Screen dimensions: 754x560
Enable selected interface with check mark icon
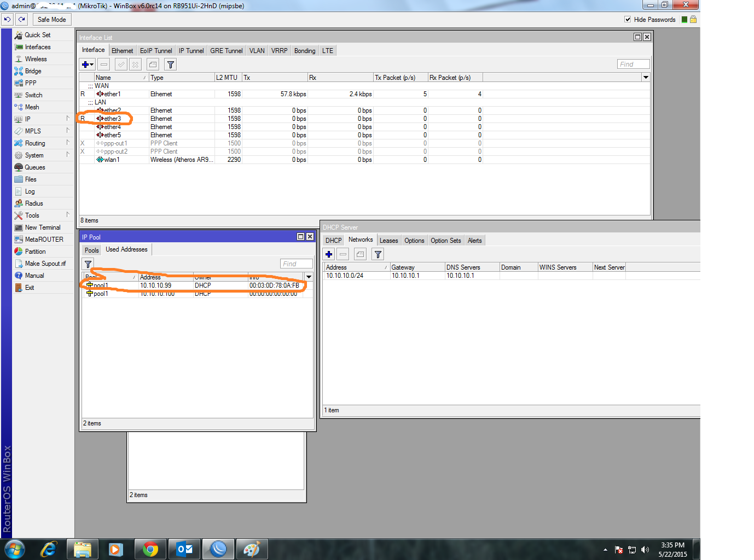(120, 64)
